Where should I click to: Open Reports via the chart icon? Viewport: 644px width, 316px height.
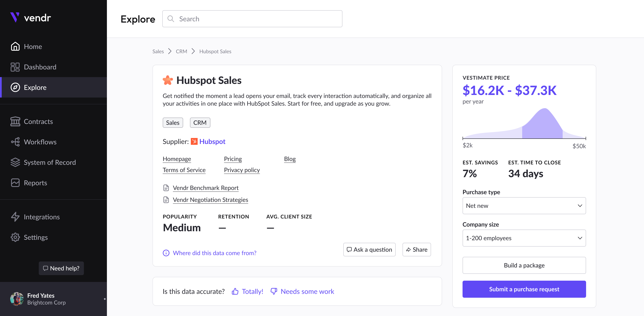point(15,183)
